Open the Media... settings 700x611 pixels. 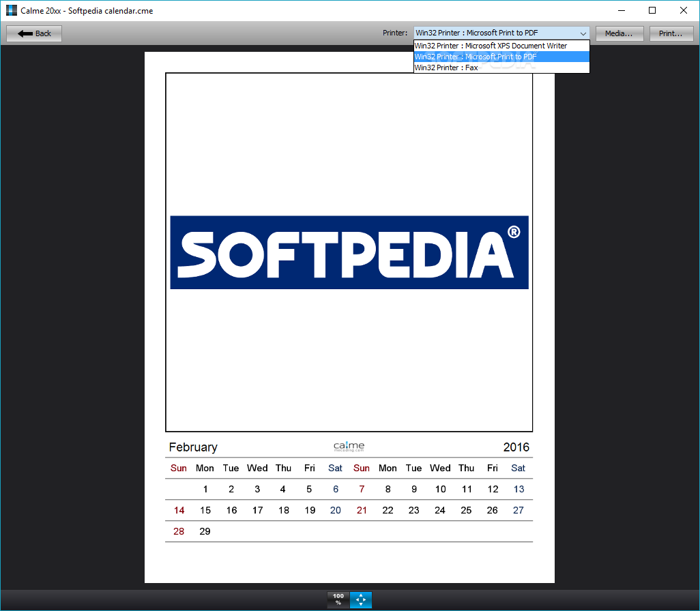[619, 33]
